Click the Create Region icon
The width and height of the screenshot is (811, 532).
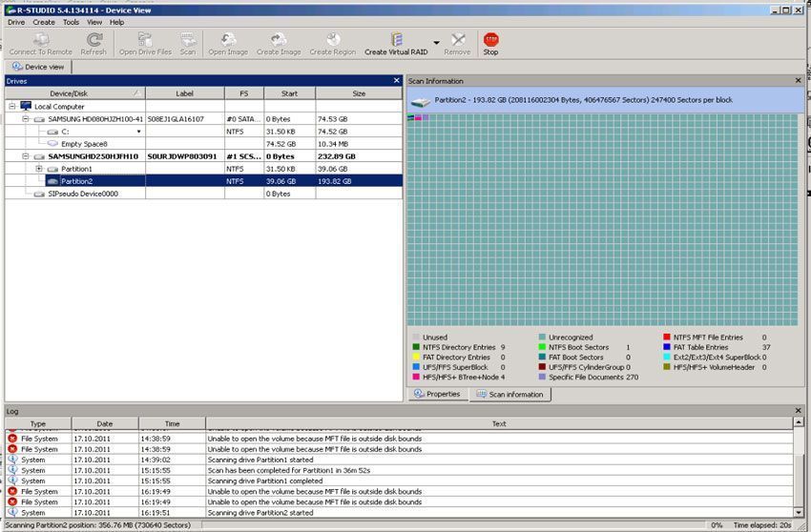tap(332, 40)
